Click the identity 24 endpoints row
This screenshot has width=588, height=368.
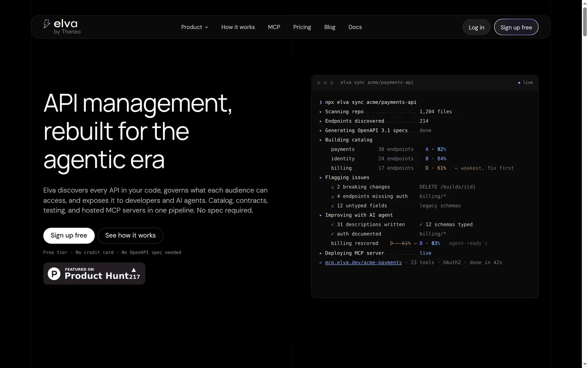(388, 159)
